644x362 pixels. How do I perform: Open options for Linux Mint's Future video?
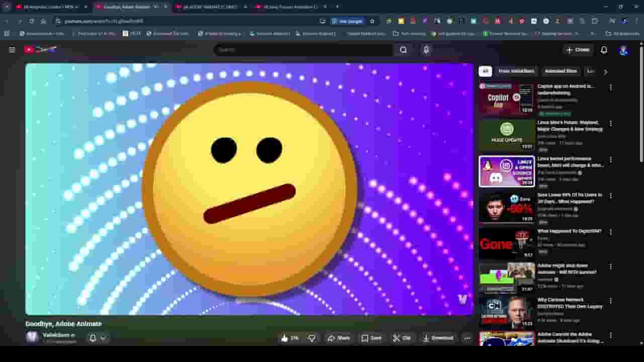[610, 123]
